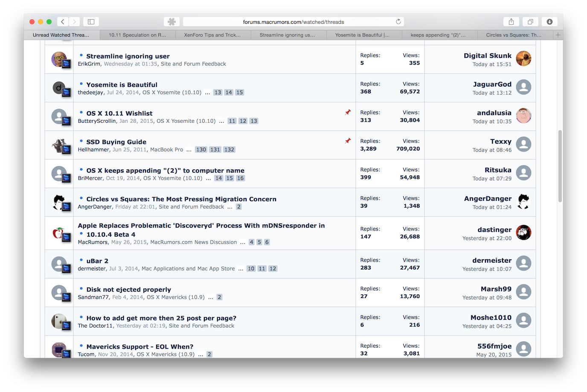Click the extension puzzle icon in toolbar
The height and width of the screenshot is (392, 587).
click(x=171, y=22)
